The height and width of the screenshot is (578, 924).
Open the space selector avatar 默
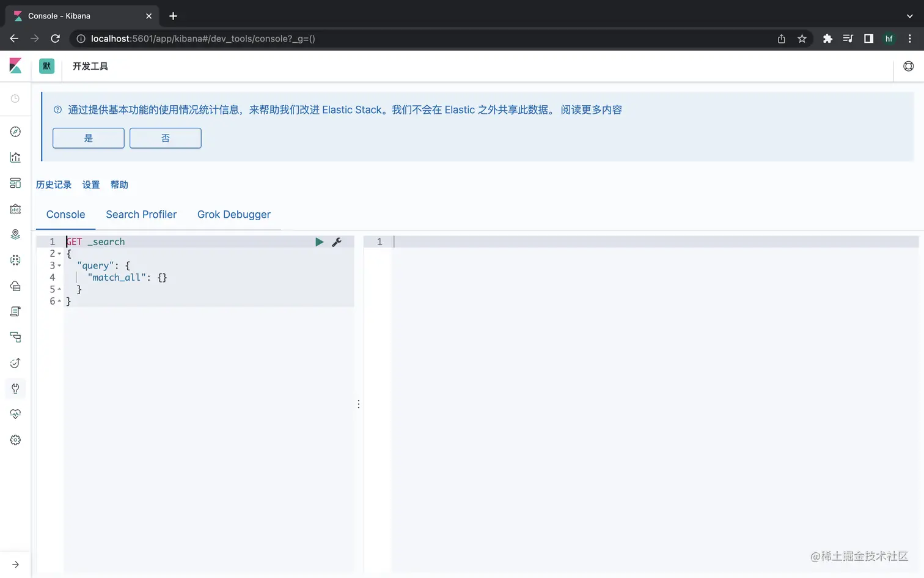pyautogui.click(x=46, y=66)
